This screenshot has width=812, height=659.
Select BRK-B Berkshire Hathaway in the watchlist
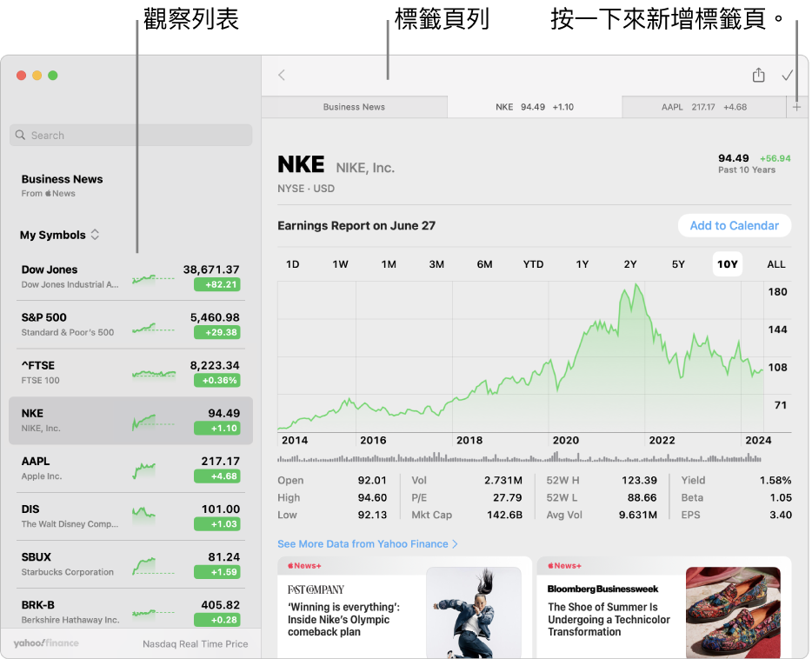coord(130,609)
